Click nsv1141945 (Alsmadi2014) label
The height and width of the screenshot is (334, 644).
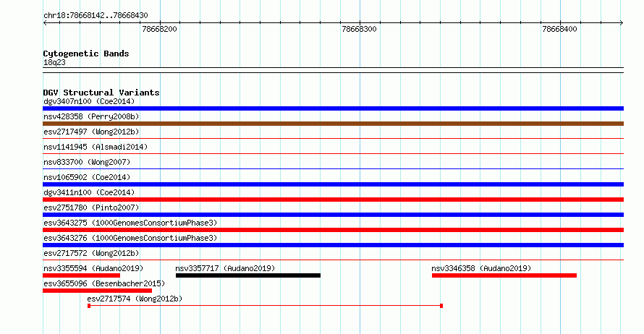(x=96, y=147)
